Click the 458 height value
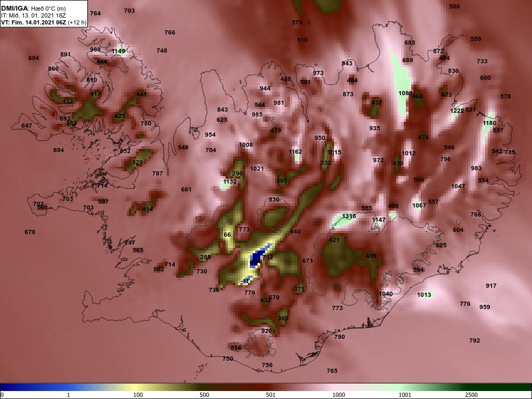The image size is (532, 399). pyautogui.click(x=371, y=256)
